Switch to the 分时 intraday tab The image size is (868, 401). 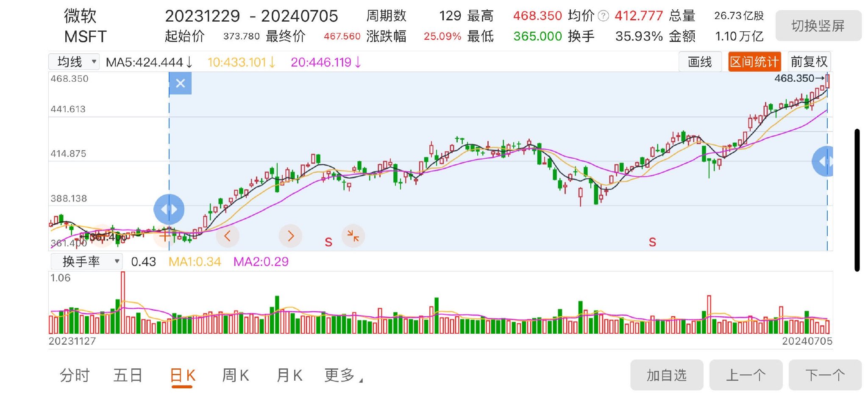click(74, 375)
